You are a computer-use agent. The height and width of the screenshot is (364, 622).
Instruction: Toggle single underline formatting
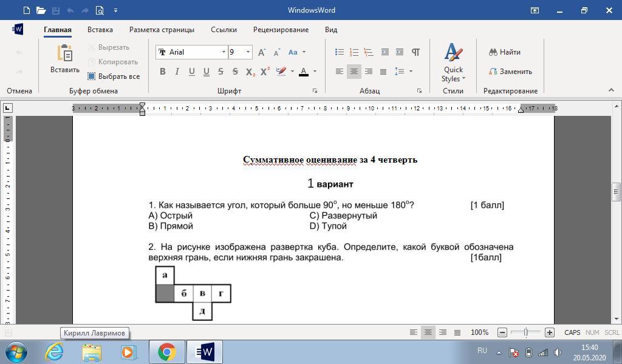[191, 72]
